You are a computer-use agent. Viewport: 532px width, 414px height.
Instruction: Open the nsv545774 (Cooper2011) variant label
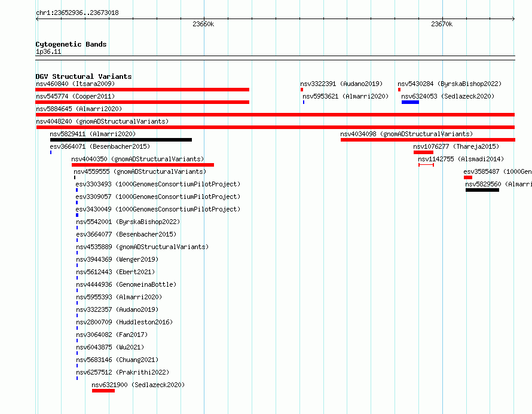[x=75, y=96]
